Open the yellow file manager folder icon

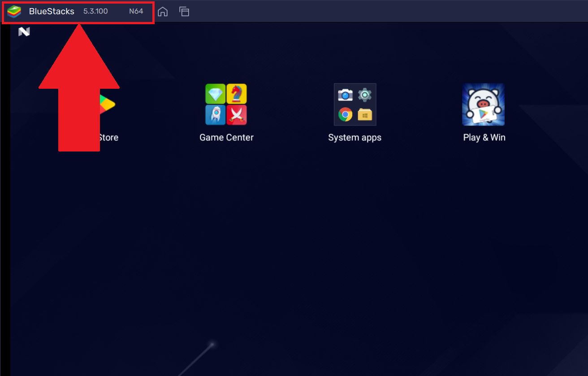[365, 115]
